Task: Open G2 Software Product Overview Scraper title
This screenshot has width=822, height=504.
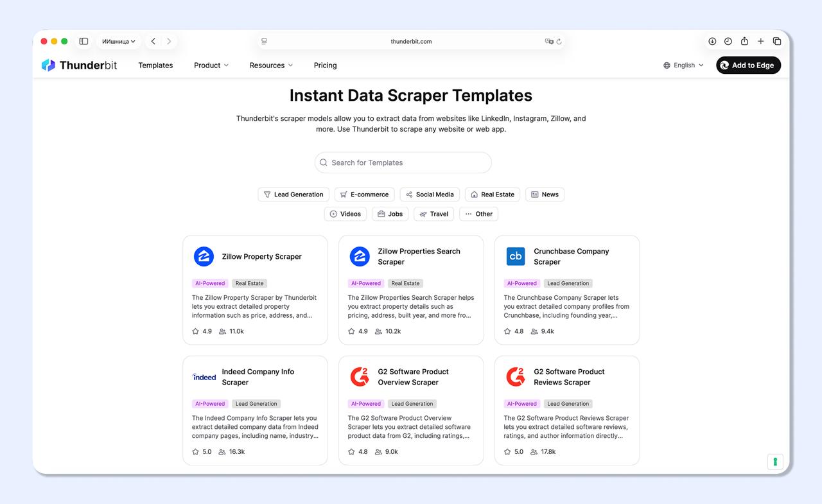Action: [x=413, y=377]
